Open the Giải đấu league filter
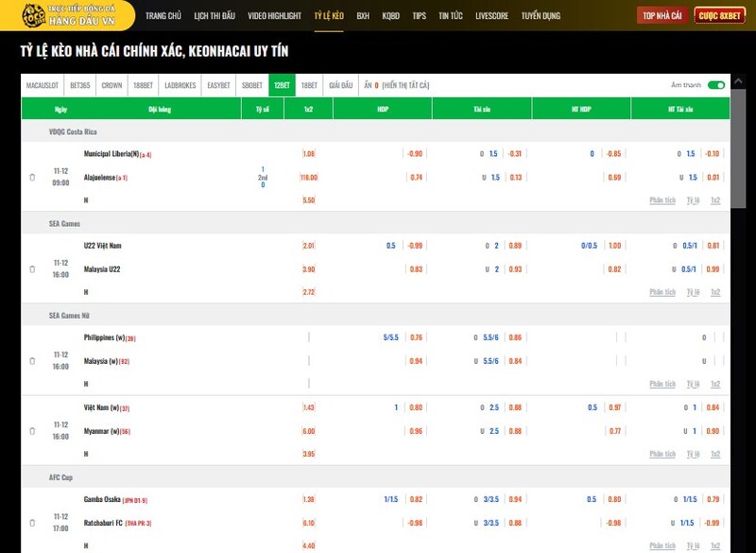 click(x=340, y=85)
